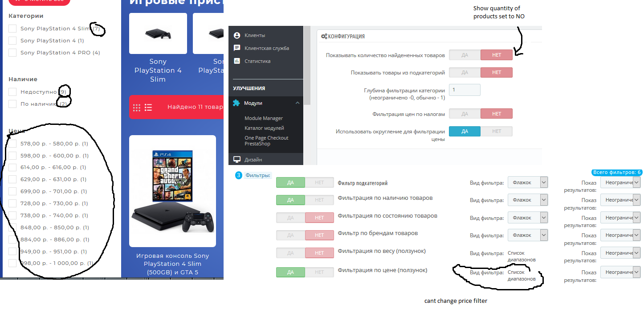Check the Sony PlayStation 4 Slim category filter

[12, 29]
